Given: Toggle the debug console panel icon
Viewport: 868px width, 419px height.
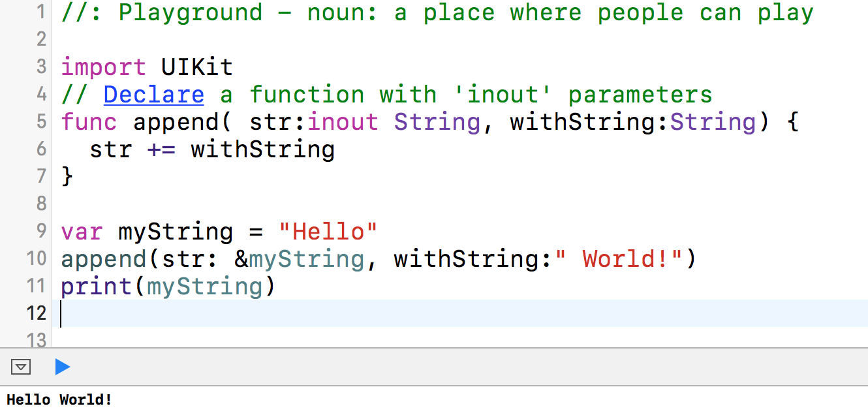Looking at the screenshot, I should pyautogui.click(x=22, y=367).
